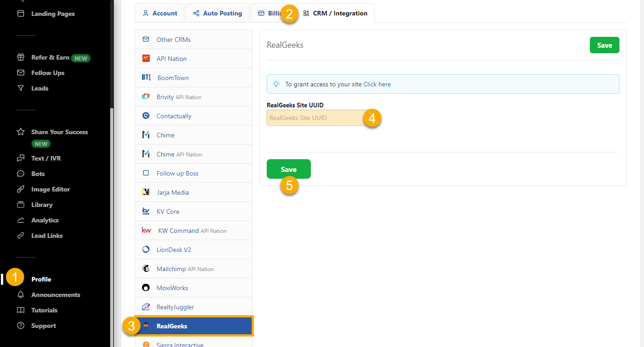Click the Support question mark icon
The height and width of the screenshot is (347, 644).
click(20, 326)
